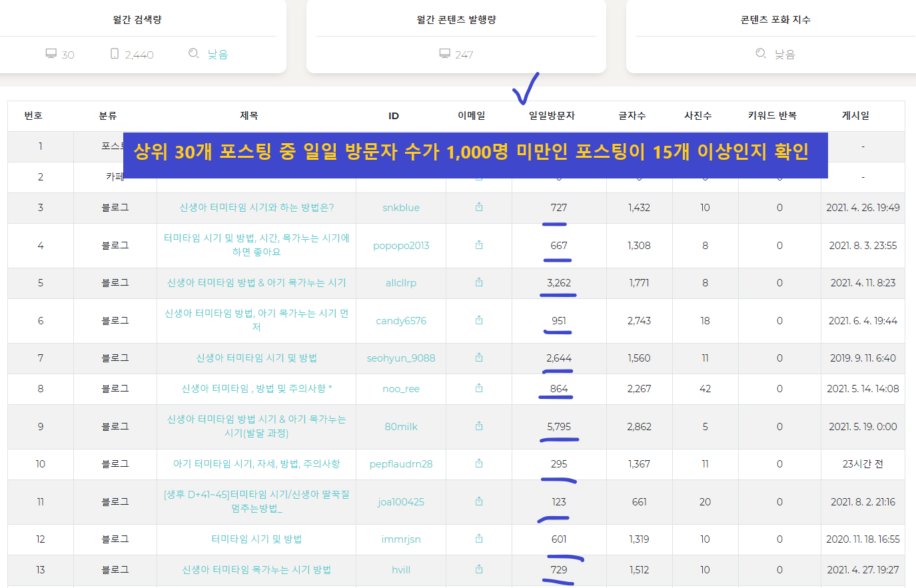The width and height of the screenshot is (916, 588).
Task: Click photo count 42 in noo_ree row
Action: pyautogui.click(x=705, y=389)
